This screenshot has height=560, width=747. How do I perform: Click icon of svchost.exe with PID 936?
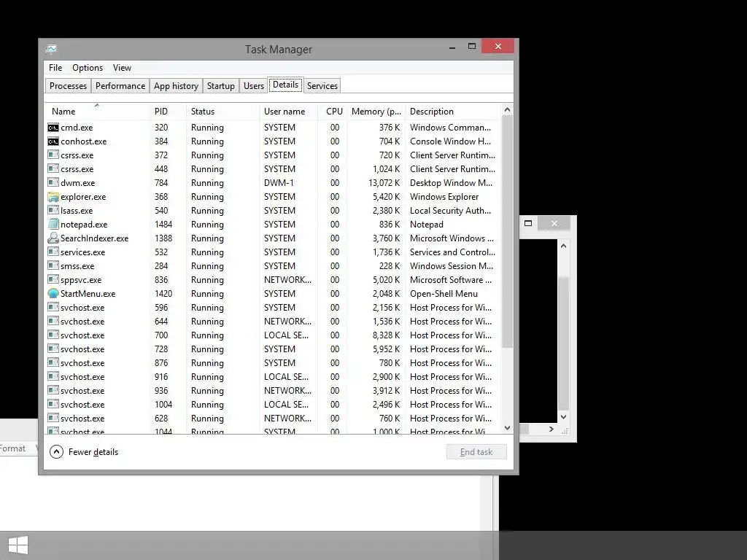coord(53,391)
